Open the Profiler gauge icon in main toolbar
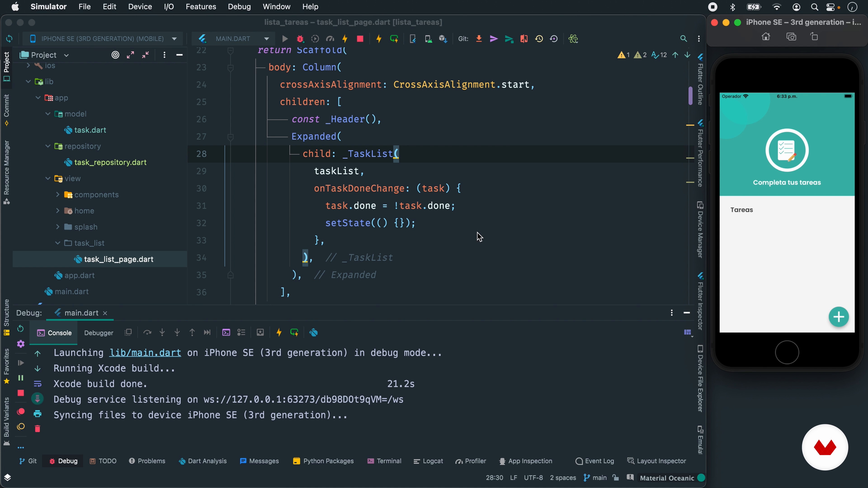Image resolution: width=868 pixels, height=488 pixels. click(x=330, y=39)
